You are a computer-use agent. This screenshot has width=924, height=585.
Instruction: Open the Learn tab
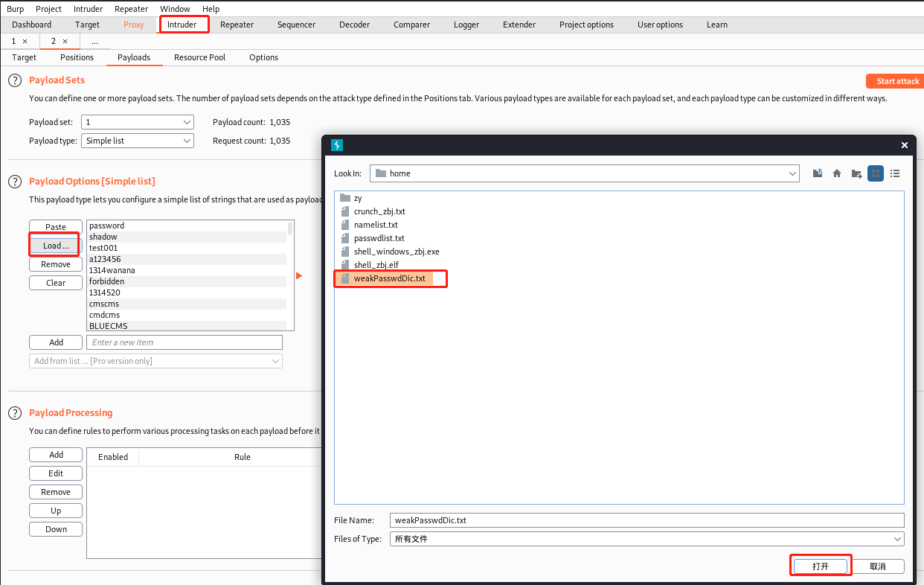tap(717, 25)
